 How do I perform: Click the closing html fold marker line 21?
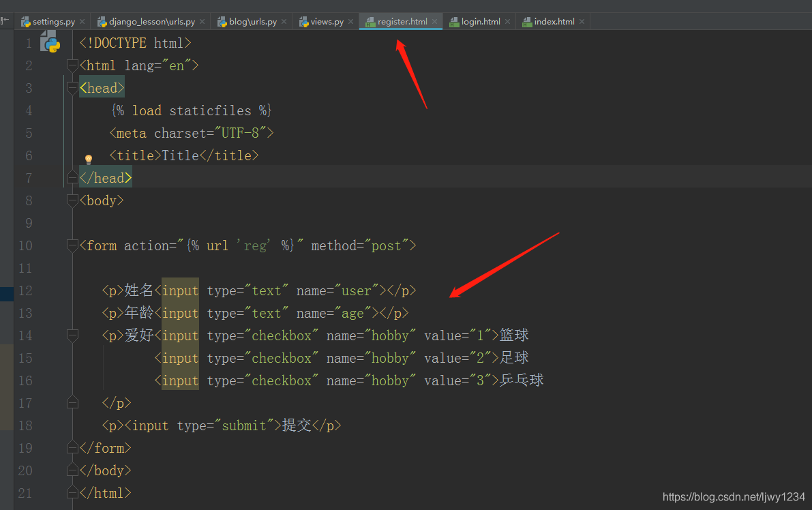(x=72, y=493)
